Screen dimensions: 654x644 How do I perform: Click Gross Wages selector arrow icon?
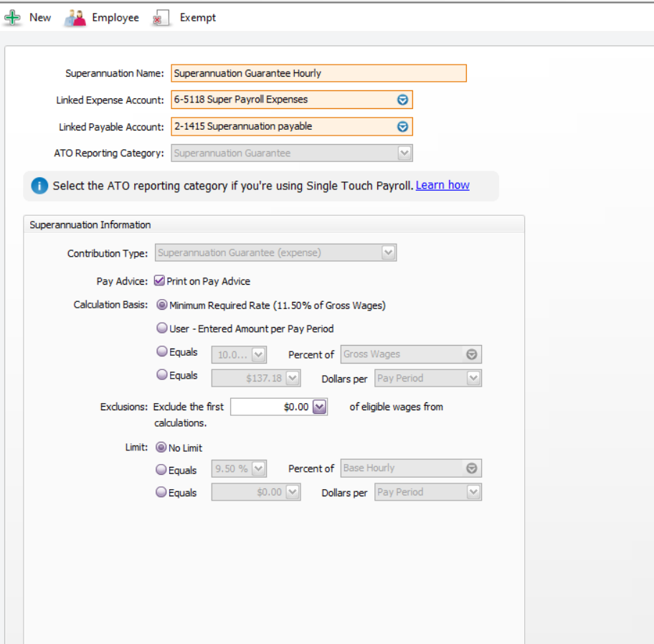pos(471,354)
